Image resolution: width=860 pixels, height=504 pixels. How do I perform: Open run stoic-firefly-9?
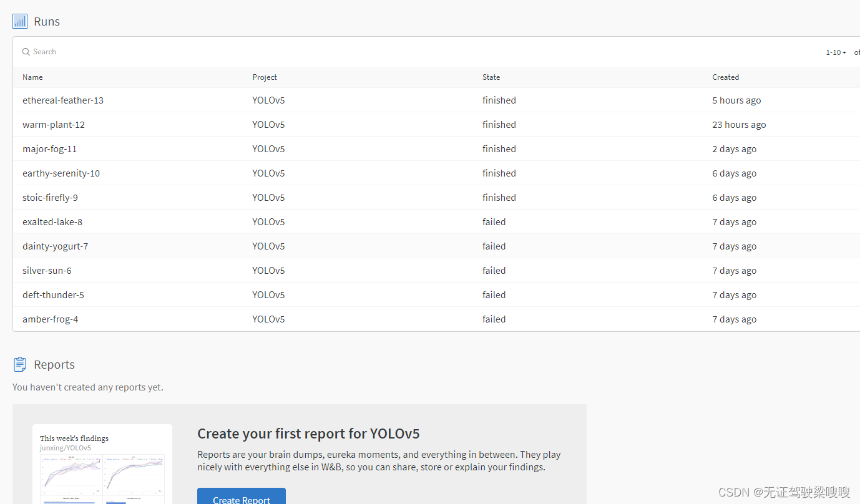50,198
